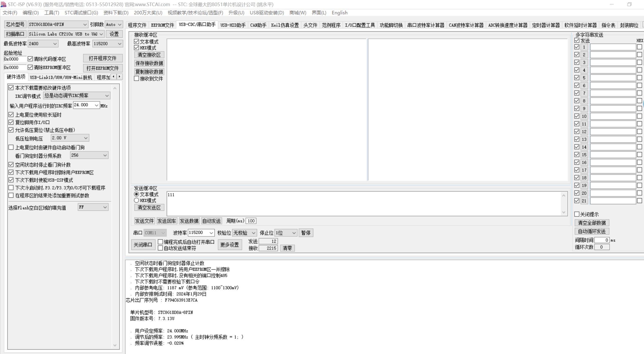Disable HEX模式 in receive buffer
The image size is (644, 354).
pos(136,48)
